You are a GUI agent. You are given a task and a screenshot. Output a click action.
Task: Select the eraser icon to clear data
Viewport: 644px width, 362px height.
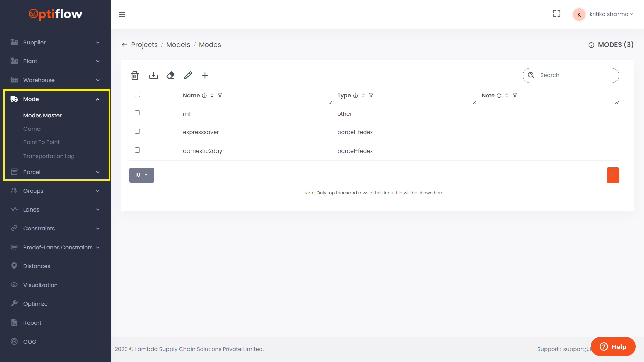pos(170,75)
